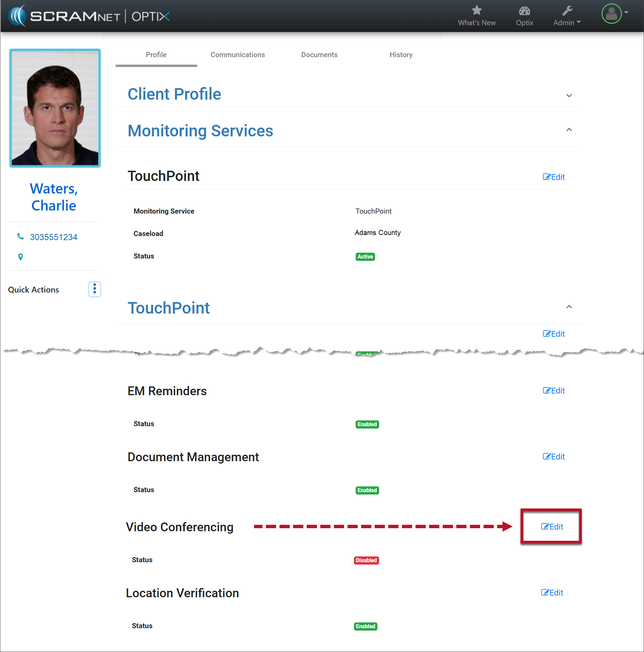Open the Quick Actions three-dot menu

95,289
